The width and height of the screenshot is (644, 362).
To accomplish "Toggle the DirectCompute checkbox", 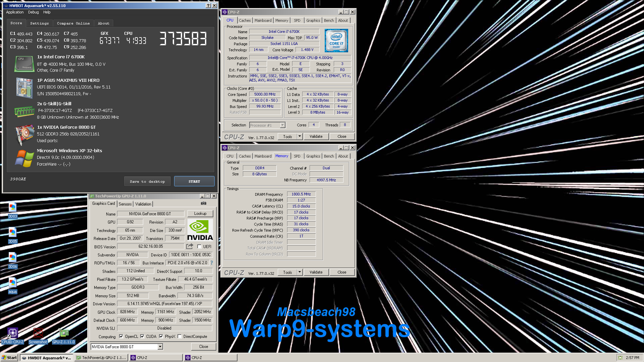I will click(x=179, y=337).
